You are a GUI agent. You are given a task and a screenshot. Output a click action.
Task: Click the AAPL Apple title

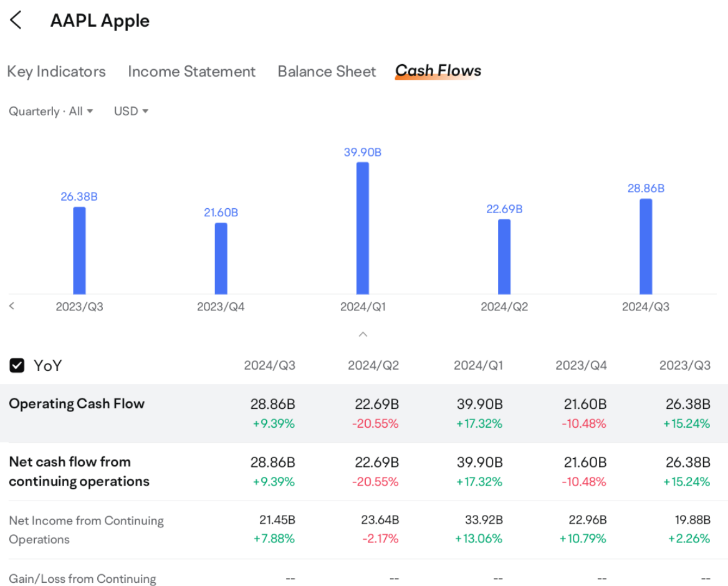tap(100, 21)
